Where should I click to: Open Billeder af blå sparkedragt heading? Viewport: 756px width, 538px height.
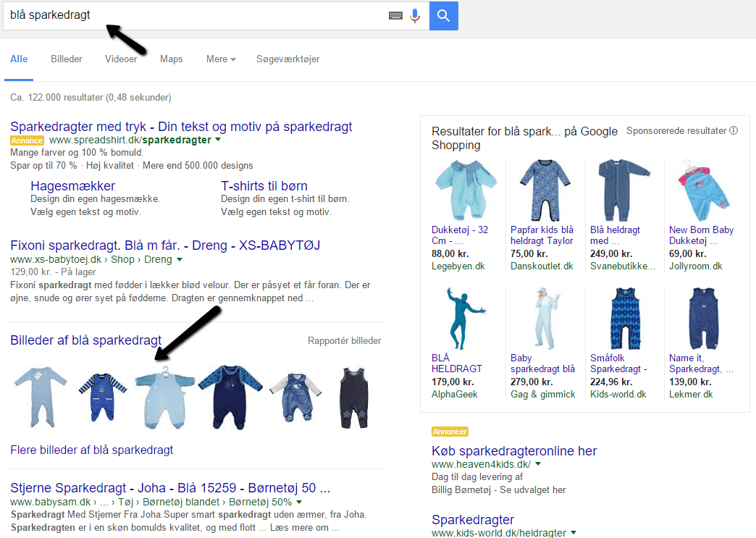click(x=86, y=340)
